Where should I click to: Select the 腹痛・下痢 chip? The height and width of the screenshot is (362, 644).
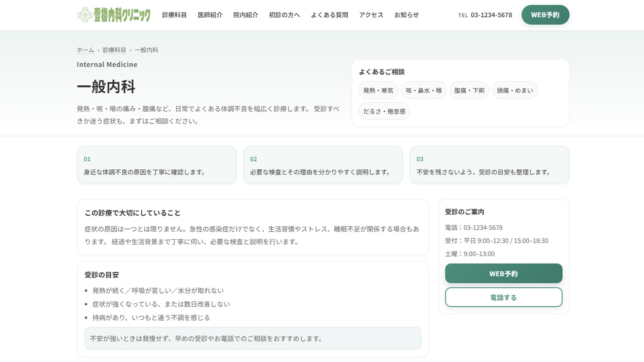pos(469,90)
